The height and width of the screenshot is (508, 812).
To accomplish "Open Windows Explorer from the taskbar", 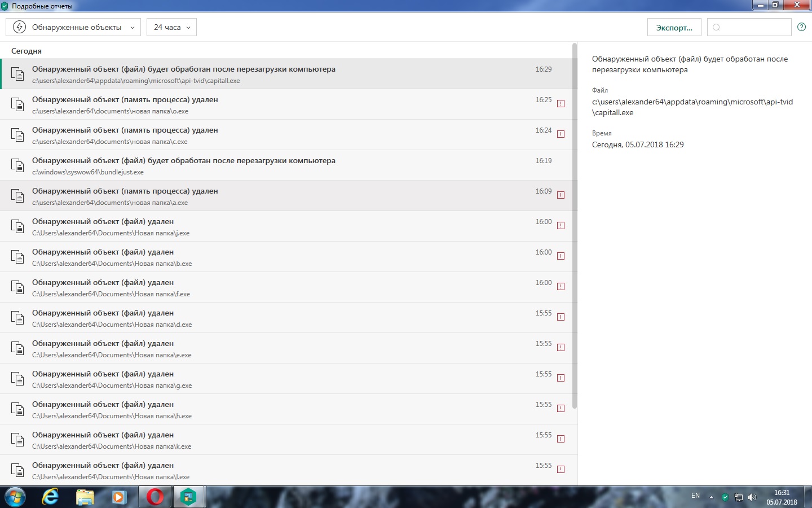I will point(85,497).
